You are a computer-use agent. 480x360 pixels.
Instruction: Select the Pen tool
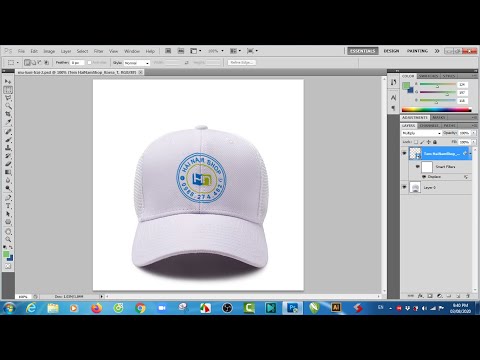click(8, 198)
